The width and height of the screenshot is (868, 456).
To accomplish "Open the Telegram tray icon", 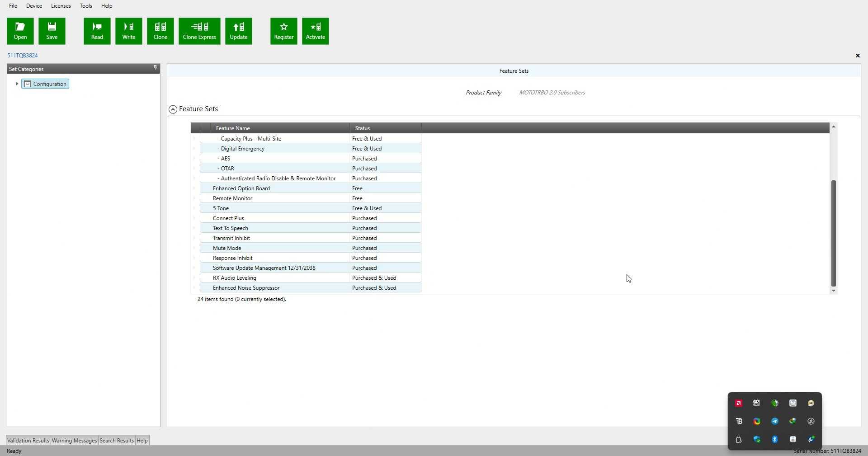I will coord(775,421).
